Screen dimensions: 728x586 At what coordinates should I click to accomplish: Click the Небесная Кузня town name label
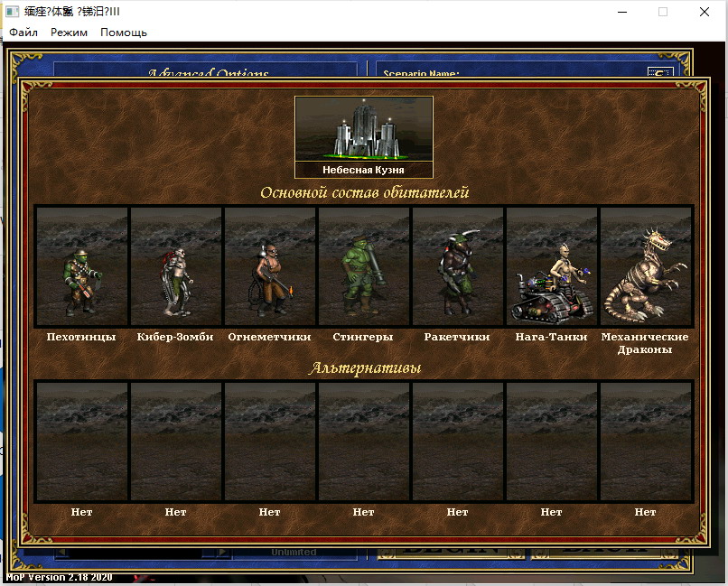click(x=363, y=170)
